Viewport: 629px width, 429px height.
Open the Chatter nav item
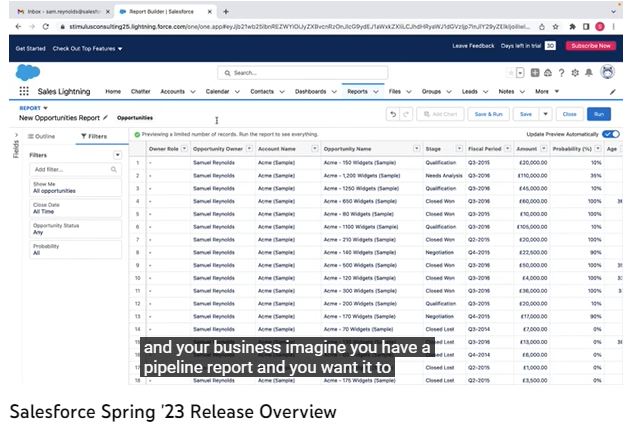click(x=140, y=91)
